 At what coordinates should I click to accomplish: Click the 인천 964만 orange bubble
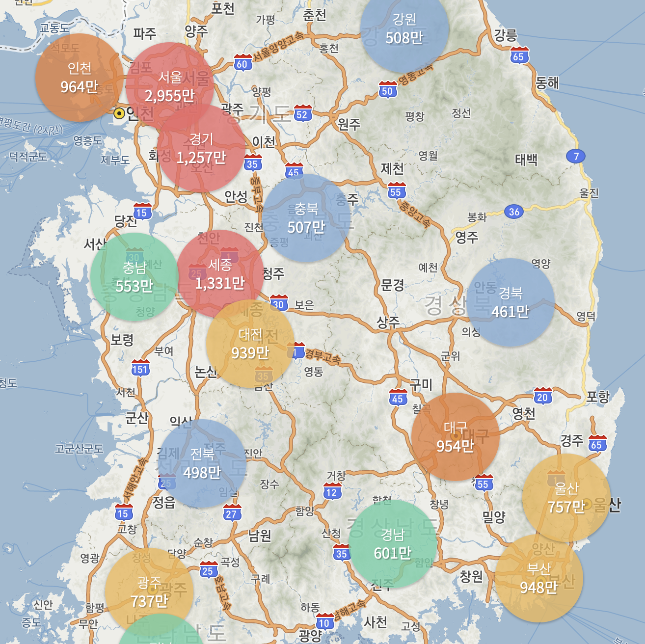[79, 78]
